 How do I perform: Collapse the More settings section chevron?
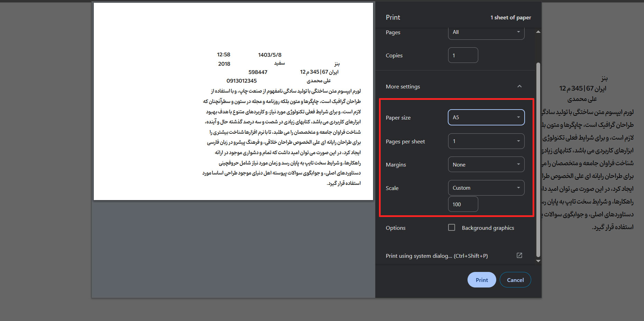pos(519,86)
